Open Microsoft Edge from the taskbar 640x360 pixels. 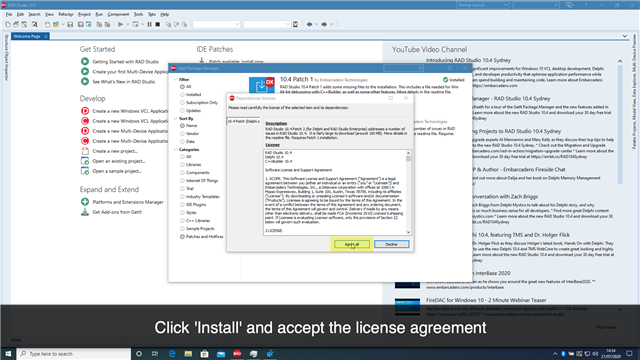tap(172, 354)
